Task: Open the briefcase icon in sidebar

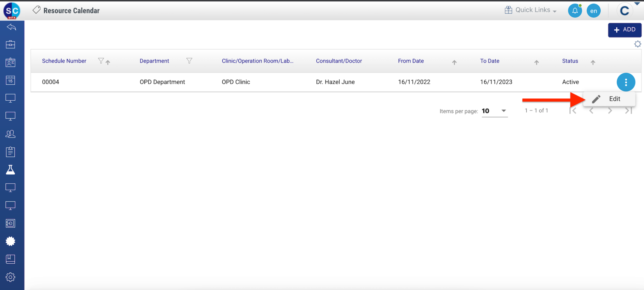Action: 10,45
